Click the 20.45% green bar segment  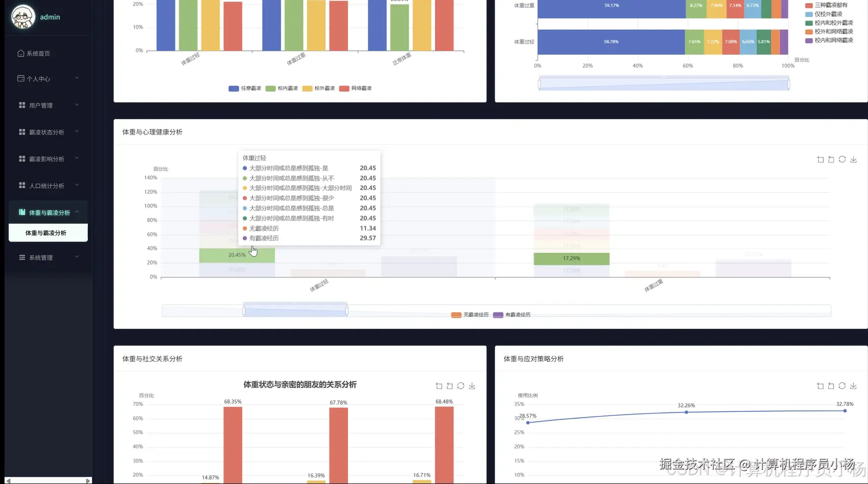pos(237,255)
